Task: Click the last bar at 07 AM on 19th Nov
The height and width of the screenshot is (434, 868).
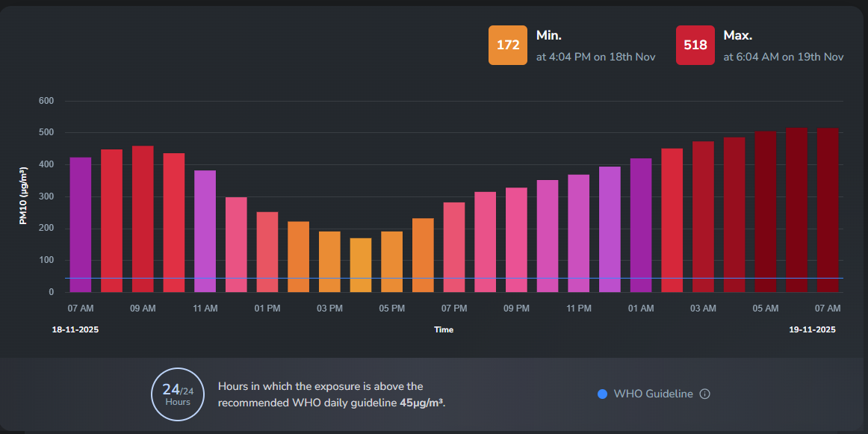Action: [x=828, y=210]
